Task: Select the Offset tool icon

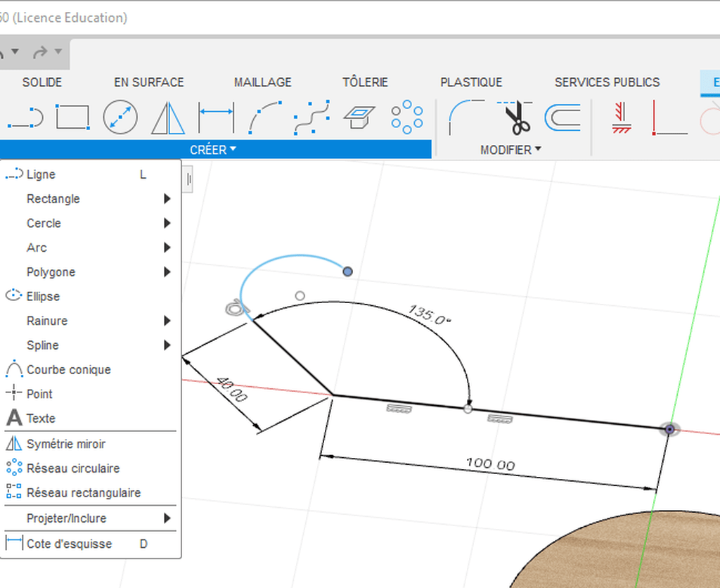Action: (562, 117)
